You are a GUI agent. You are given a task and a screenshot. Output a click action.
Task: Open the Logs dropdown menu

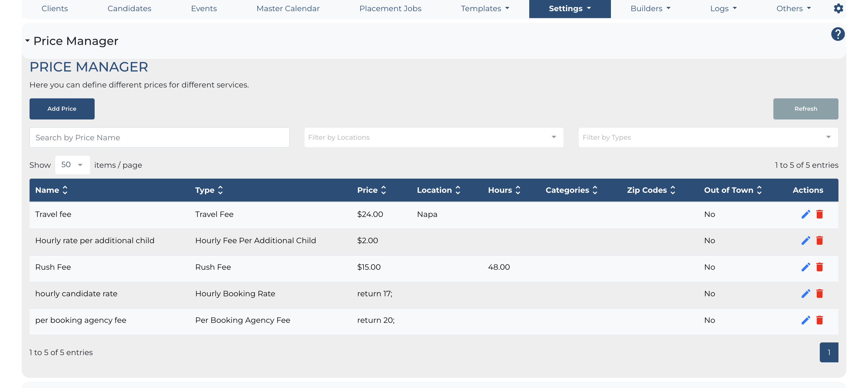point(723,9)
